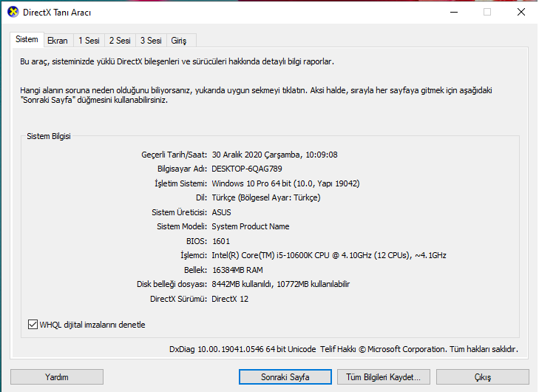Open the 2 Sesi tab
Viewport: 539px width, 392px height.
[120, 41]
